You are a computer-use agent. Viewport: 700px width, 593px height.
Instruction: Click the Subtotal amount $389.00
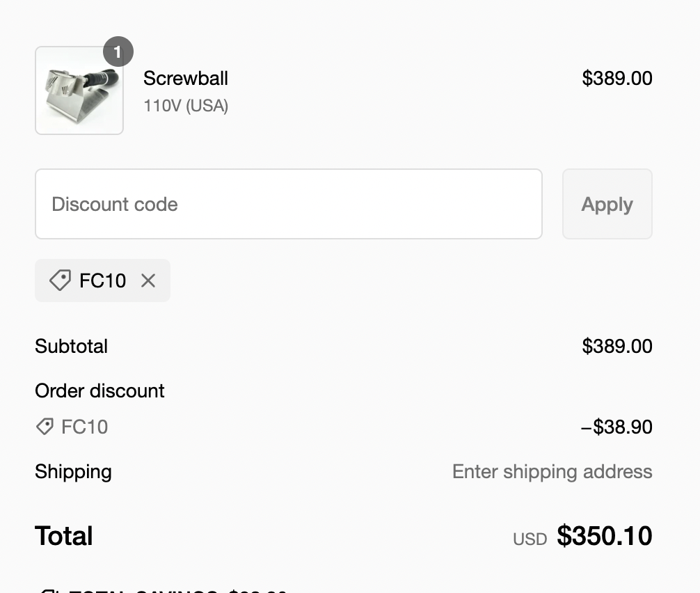point(617,346)
